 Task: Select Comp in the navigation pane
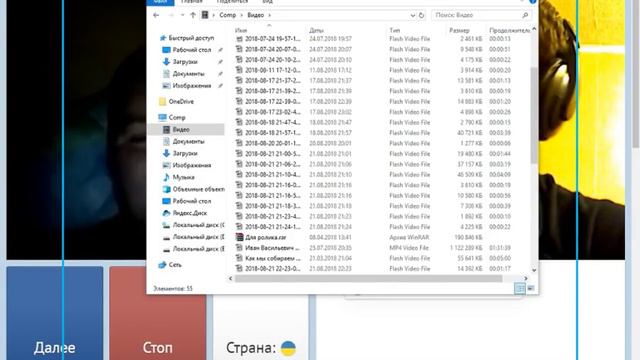tap(177, 118)
